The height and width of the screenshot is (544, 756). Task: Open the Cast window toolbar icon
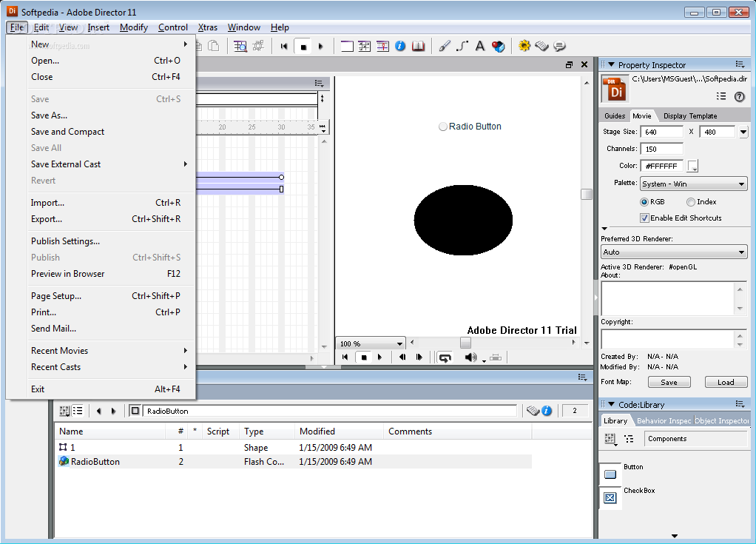[x=365, y=47]
